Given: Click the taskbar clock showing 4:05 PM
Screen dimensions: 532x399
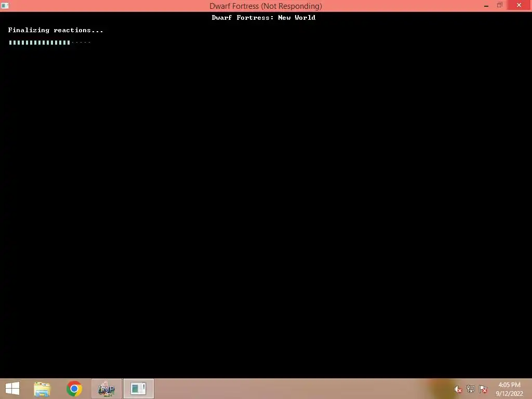Looking at the screenshot, I should click(x=509, y=389).
